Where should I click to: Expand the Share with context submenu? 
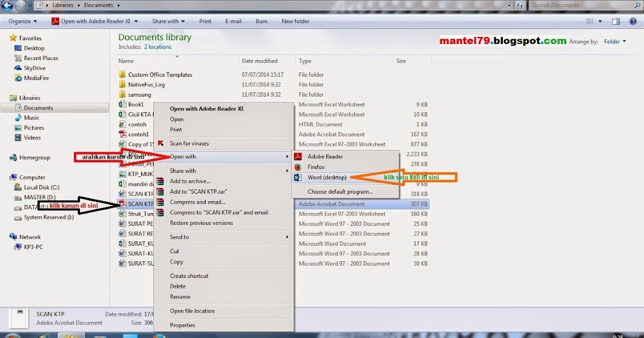288,171
